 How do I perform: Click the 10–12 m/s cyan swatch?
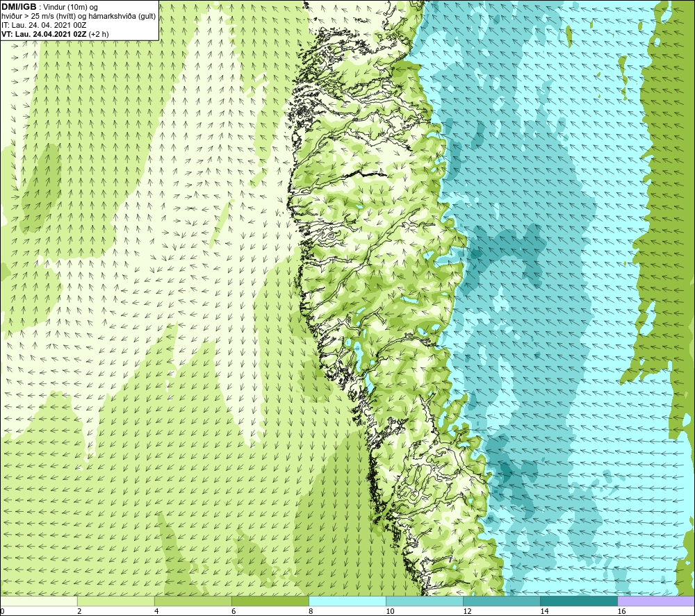click(x=425, y=601)
